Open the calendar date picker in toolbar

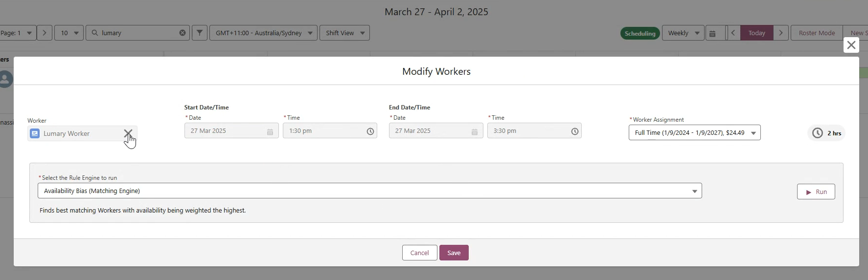(713, 33)
